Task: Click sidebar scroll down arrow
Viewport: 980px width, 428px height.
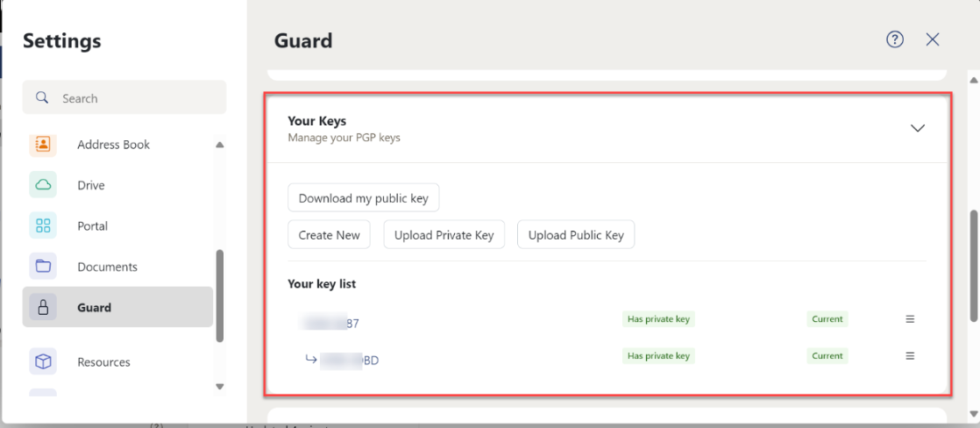Action: pyautogui.click(x=219, y=387)
